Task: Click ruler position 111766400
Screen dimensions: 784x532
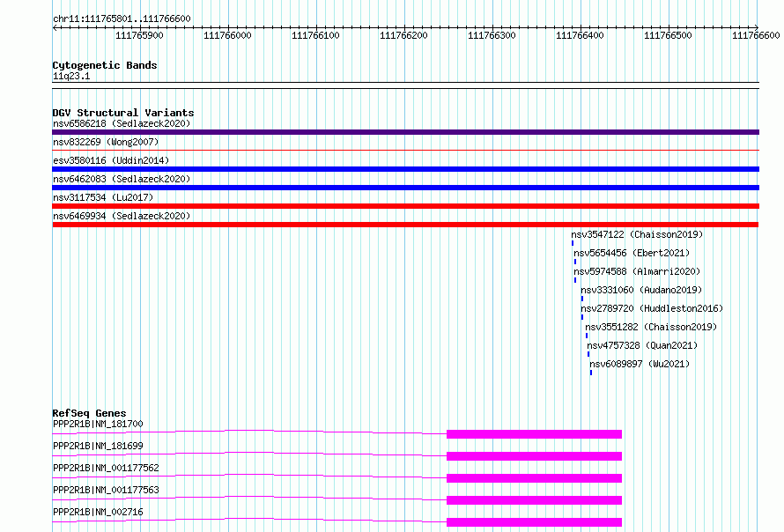Action: [x=580, y=35]
